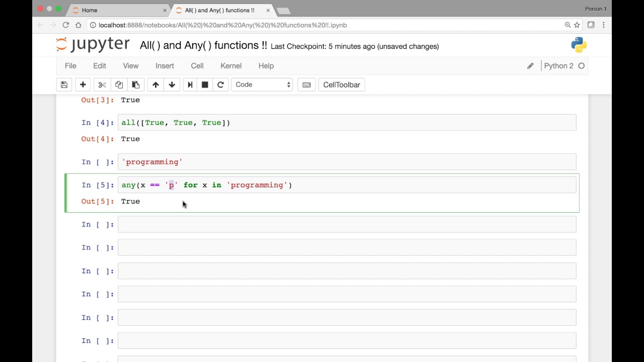Cut selected cell with scissors icon
Image resolution: width=644 pixels, height=362 pixels.
102,84
